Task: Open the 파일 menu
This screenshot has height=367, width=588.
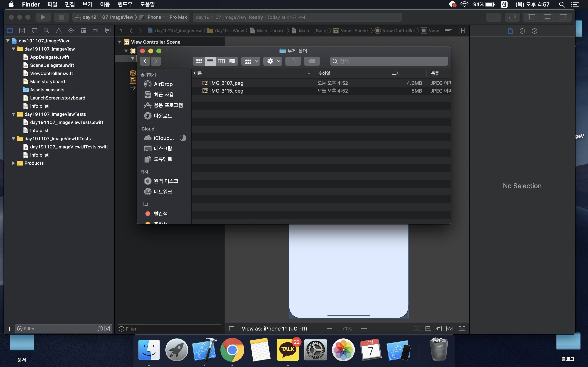Action: (52, 4)
